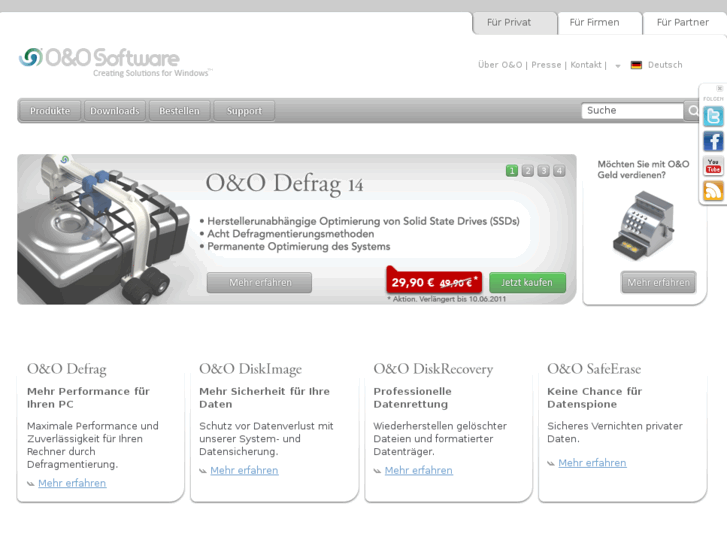Open the Produkte menu
Viewport: 727px width, 545px height.
coord(50,111)
